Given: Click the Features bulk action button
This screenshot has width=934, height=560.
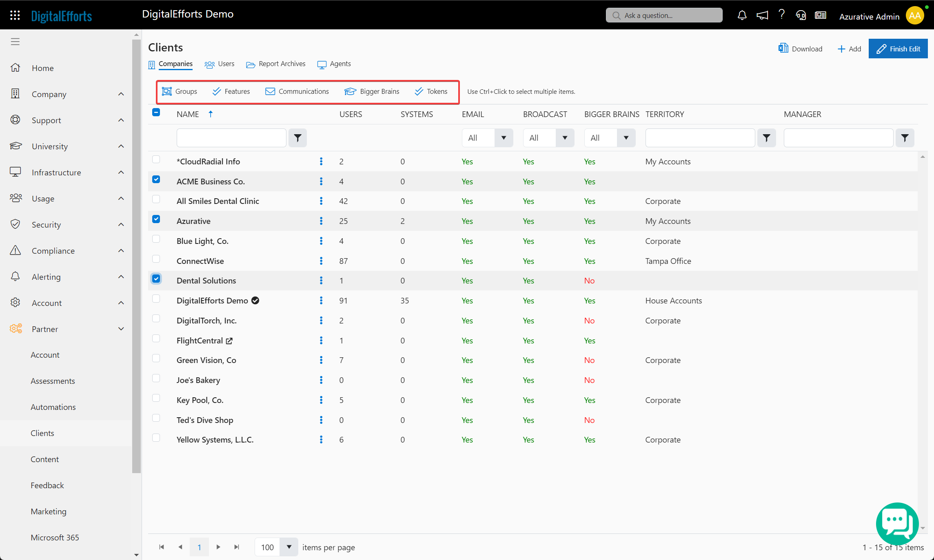Looking at the screenshot, I should click(x=231, y=91).
